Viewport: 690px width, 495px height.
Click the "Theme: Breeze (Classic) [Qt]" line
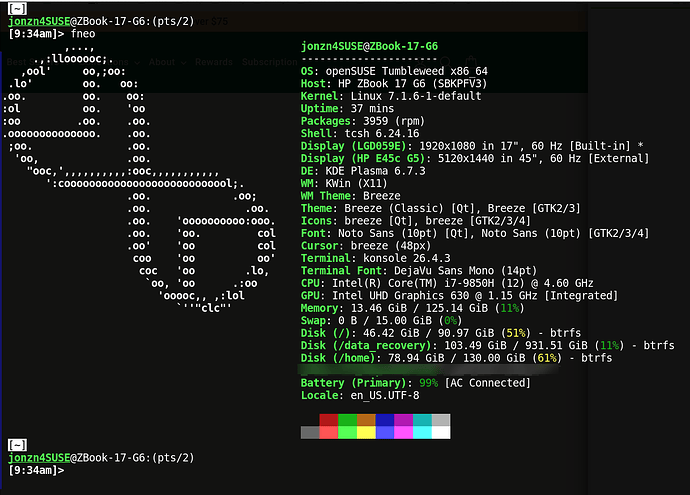(x=440, y=208)
